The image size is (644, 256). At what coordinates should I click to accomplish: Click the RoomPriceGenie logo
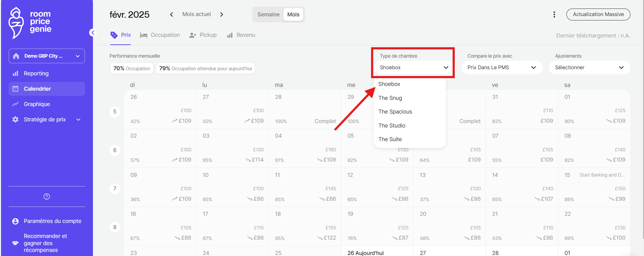(x=30, y=22)
